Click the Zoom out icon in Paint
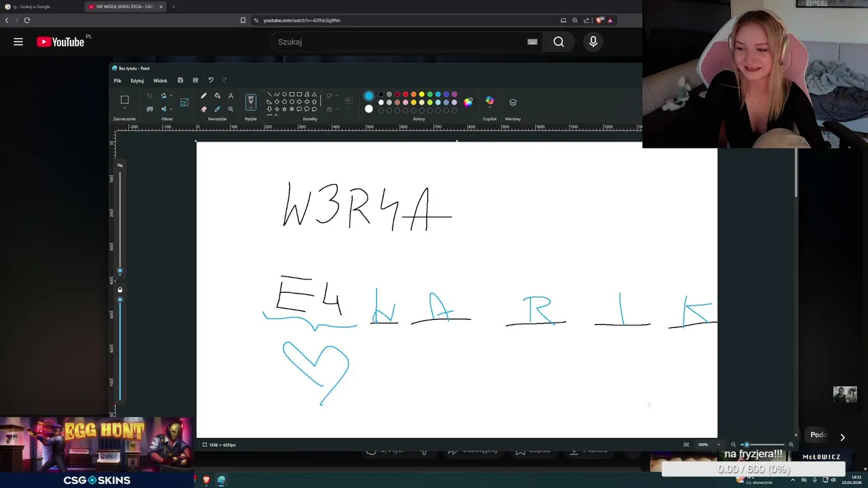The width and height of the screenshot is (868, 488). click(733, 445)
